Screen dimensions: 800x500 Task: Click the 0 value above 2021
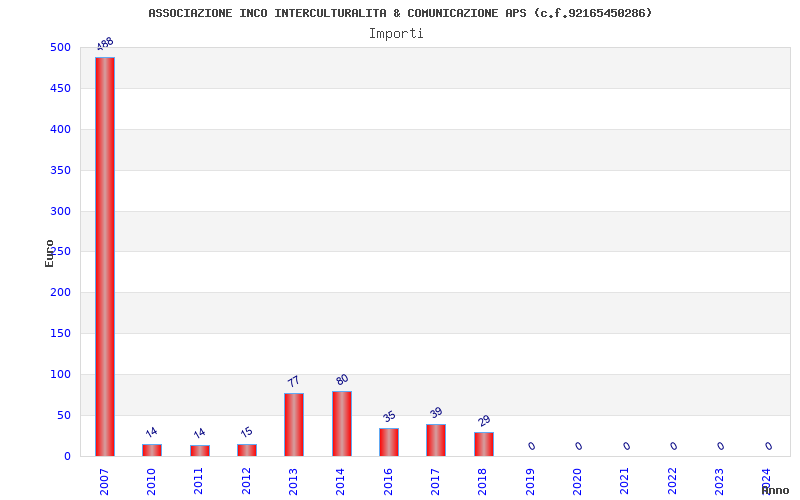[627, 446]
